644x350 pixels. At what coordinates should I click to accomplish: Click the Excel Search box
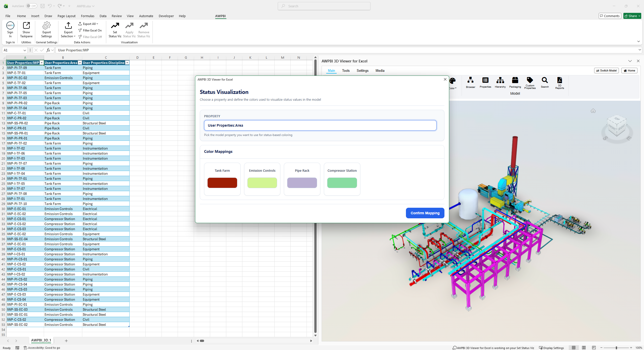324,6
